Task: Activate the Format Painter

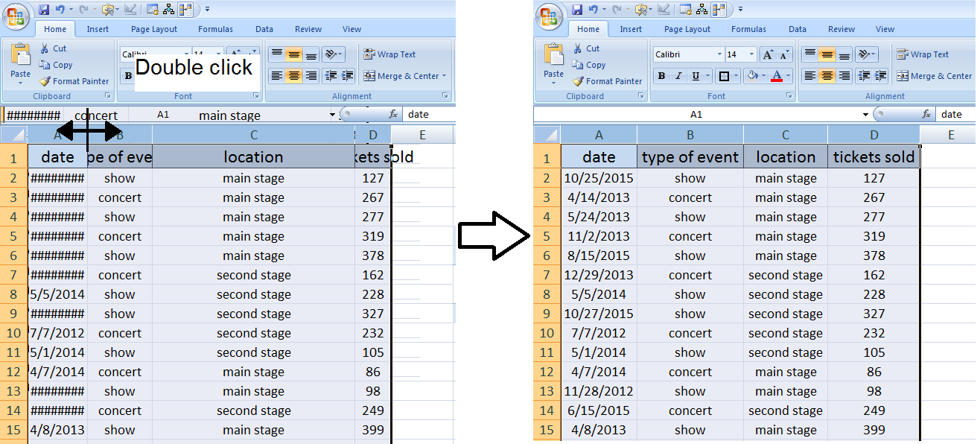Action: tap(608, 81)
